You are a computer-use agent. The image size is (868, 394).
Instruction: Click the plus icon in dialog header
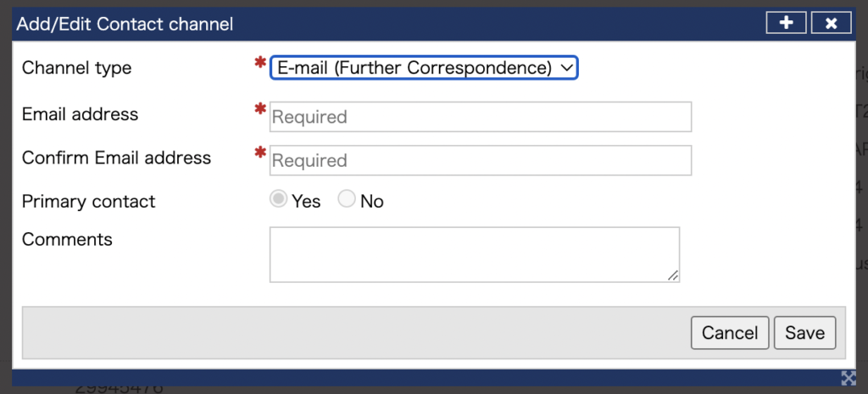(787, 23)
